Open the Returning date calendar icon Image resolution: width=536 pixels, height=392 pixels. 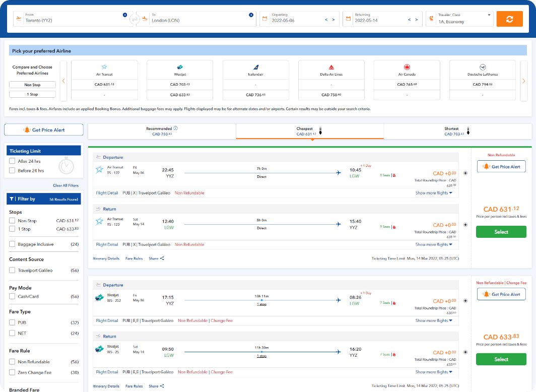tap(348, 19)
